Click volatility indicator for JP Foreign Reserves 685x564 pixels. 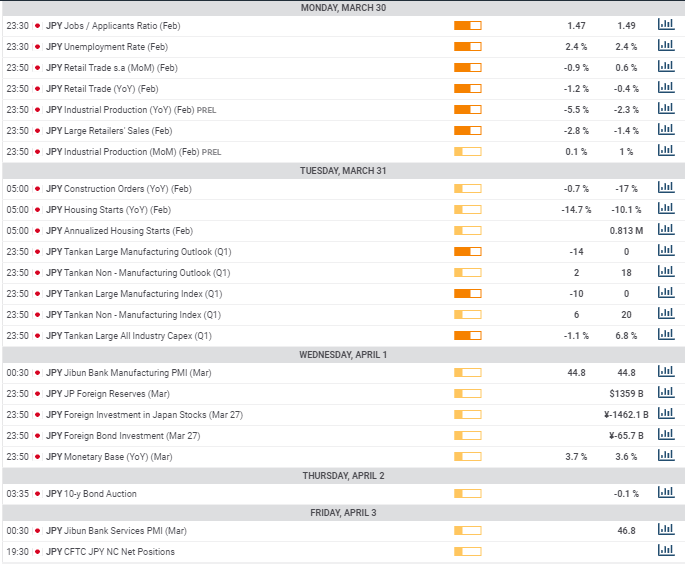click(467, 393)
